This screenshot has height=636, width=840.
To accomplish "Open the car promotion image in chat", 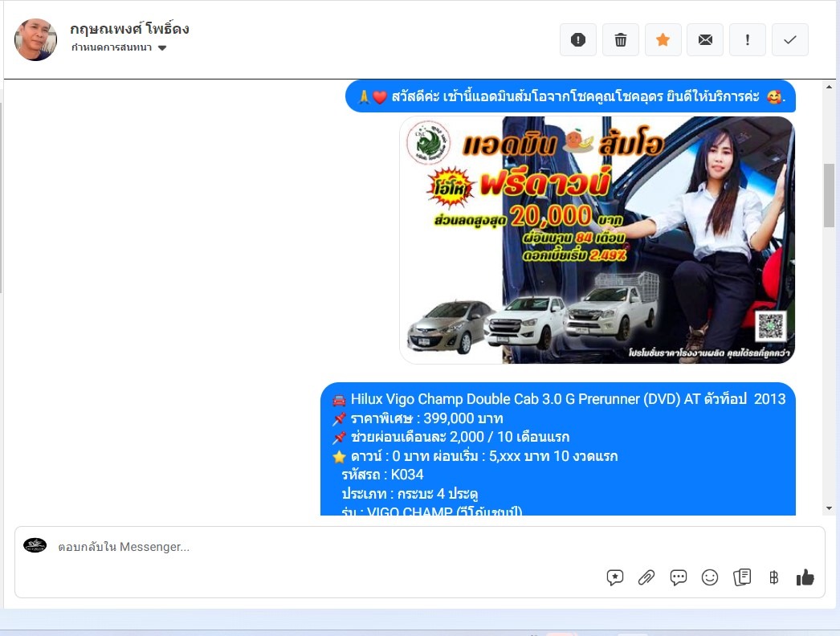I will (597, 240).
